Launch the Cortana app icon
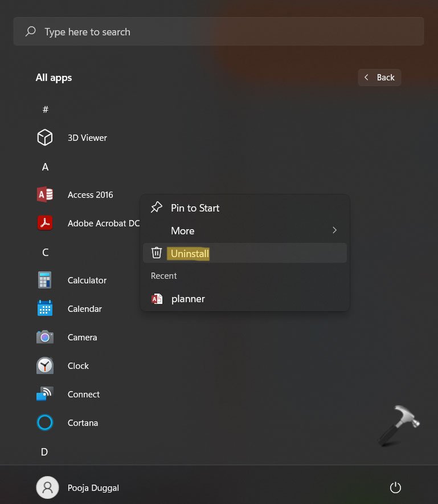The width and height of the screenshot is (438, 504). pyautogui.click(x=44, y=422)
